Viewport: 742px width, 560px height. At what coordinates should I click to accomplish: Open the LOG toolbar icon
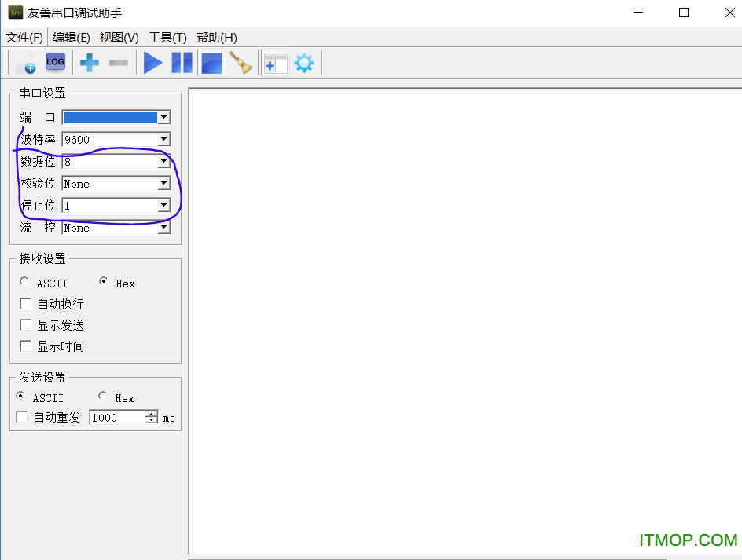[x=55, y=62]
